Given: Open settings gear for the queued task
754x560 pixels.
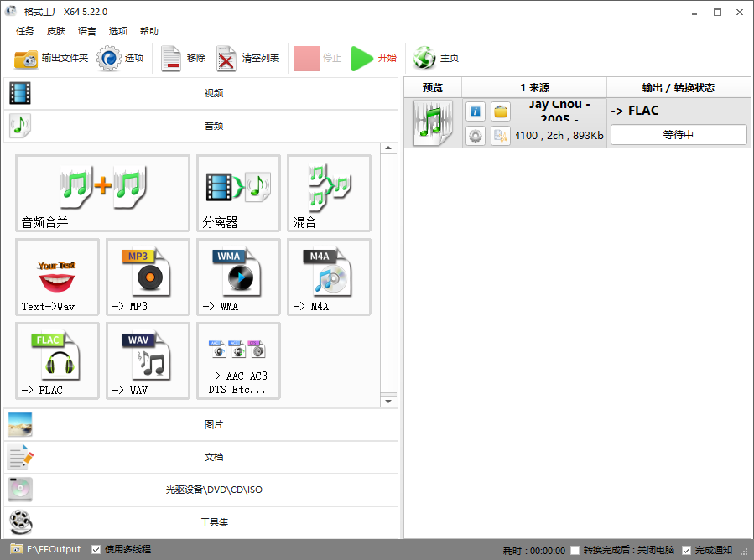Looking at the screenshot, I should click(x=475, y=135).
